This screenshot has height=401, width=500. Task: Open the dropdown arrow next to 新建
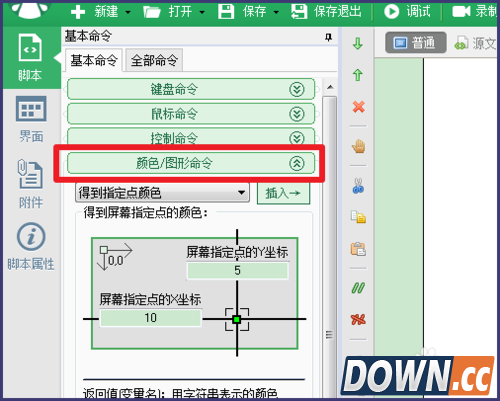tap(128, 12)
